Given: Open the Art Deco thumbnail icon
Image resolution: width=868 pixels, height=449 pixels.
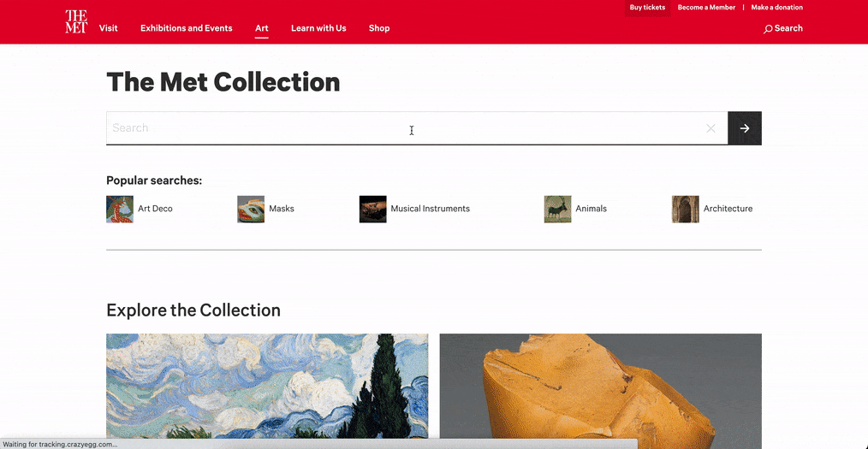Looking at the screenshot, I should click(120, 209).
